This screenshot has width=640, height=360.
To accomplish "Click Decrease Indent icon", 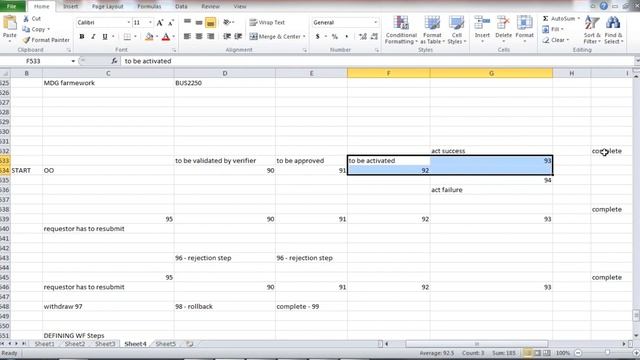I will pyautogui.click(x=227, y=37).
